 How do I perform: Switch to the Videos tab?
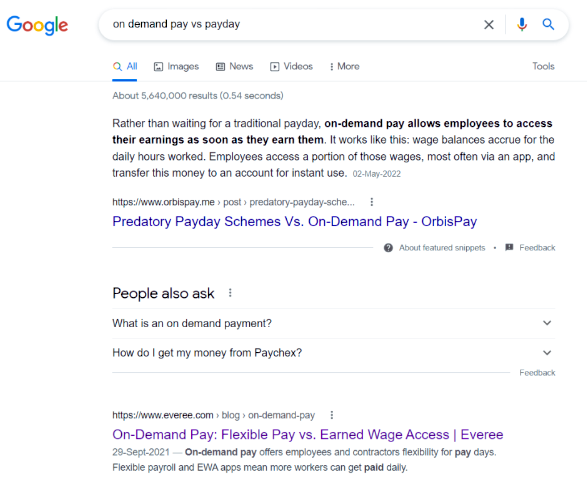click(291, 67)
